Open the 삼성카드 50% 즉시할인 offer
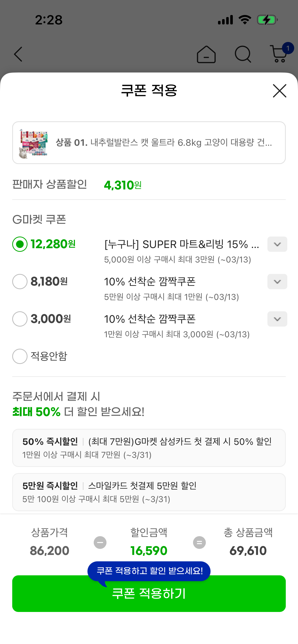 point(149,448)
